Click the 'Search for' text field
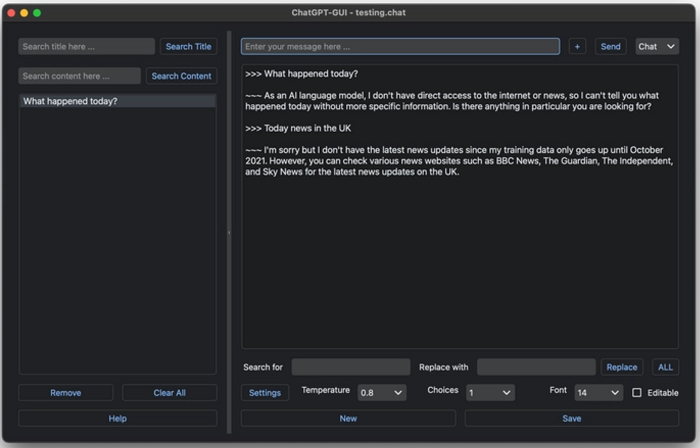 351,367
